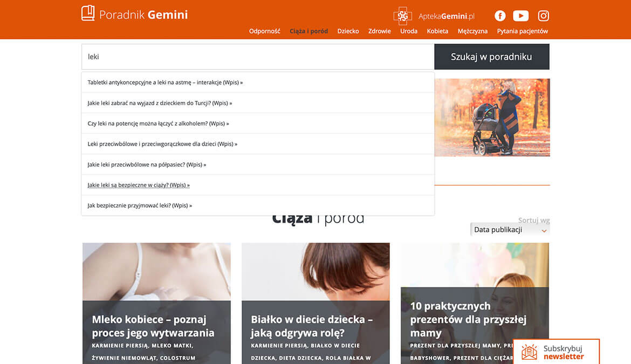Expand the Data publikacji sort dropdown
631x364 pixels.
[x=510, y=230]
